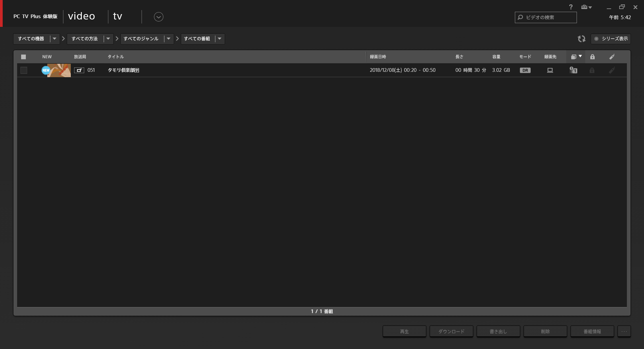
Task: Click the lock icon in column header
Action: point(592,57)
